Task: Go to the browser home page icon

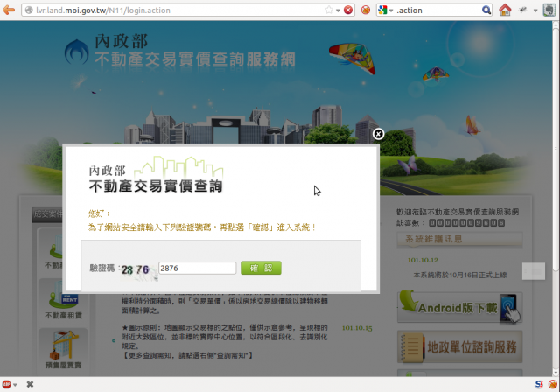Action: tap(505, 10)
